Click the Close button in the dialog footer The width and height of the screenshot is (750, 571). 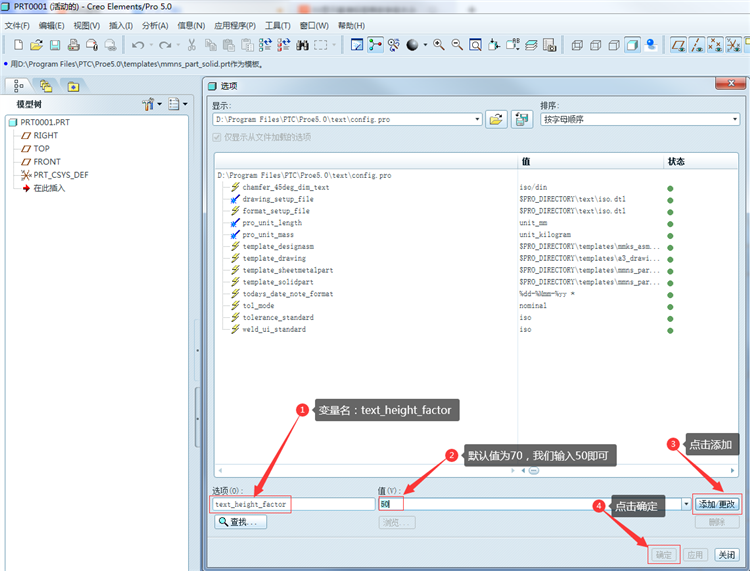coord(727,555)
